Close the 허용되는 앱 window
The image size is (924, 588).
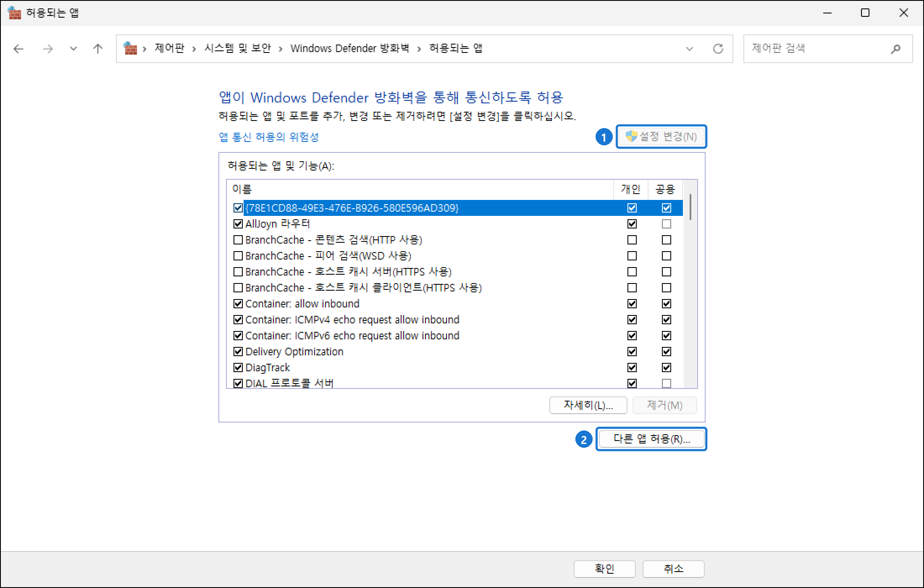(904, 13)
